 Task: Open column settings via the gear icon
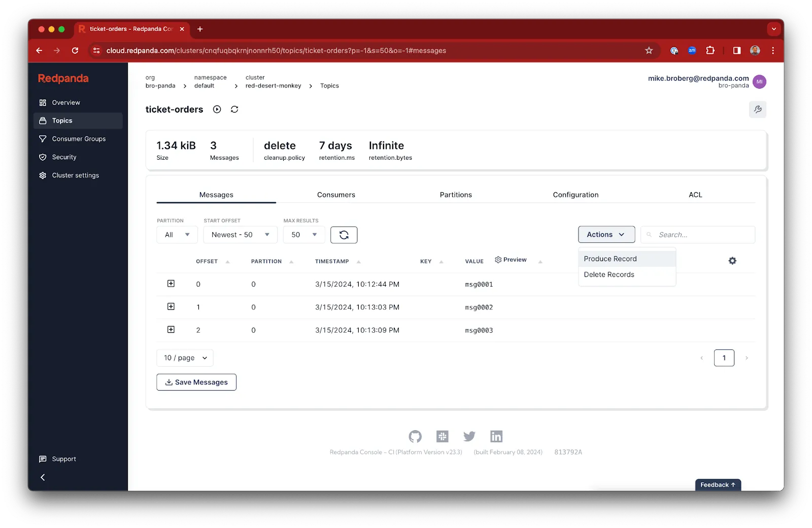732,260
